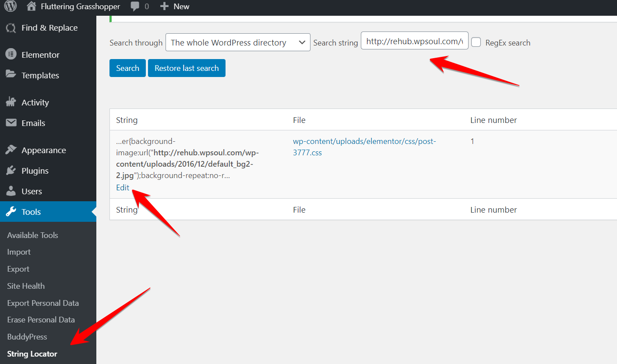Screen dimensions: 617x364
Task: Open the comments bubble icon
Action: pyautogui.click(x=135, y=7)
